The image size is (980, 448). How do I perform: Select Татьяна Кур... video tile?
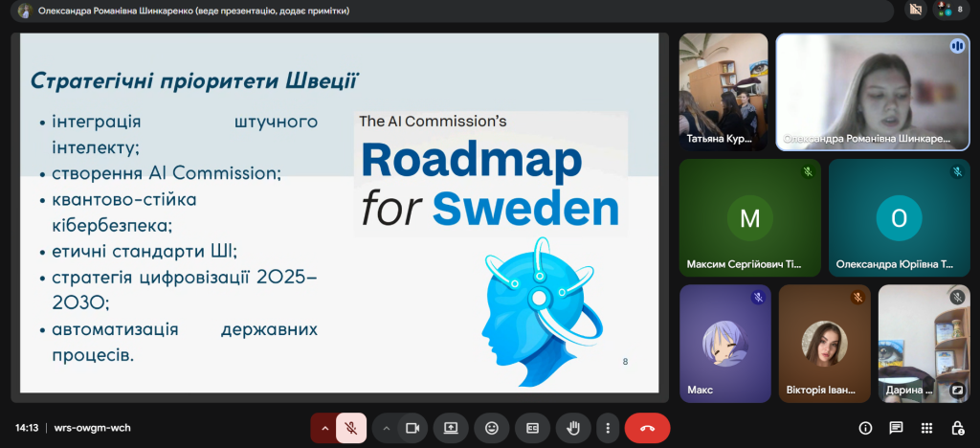tap(724, 92)
